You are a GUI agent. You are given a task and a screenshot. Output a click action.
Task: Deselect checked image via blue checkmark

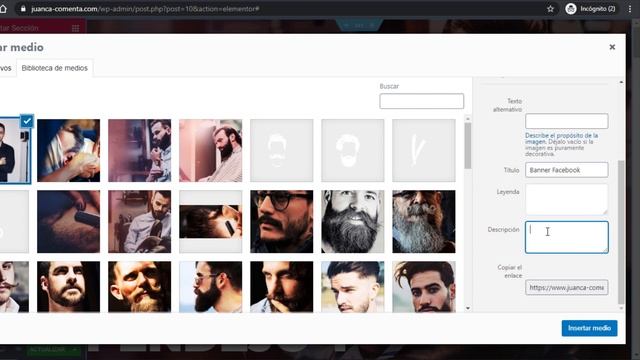coord(27,121)
